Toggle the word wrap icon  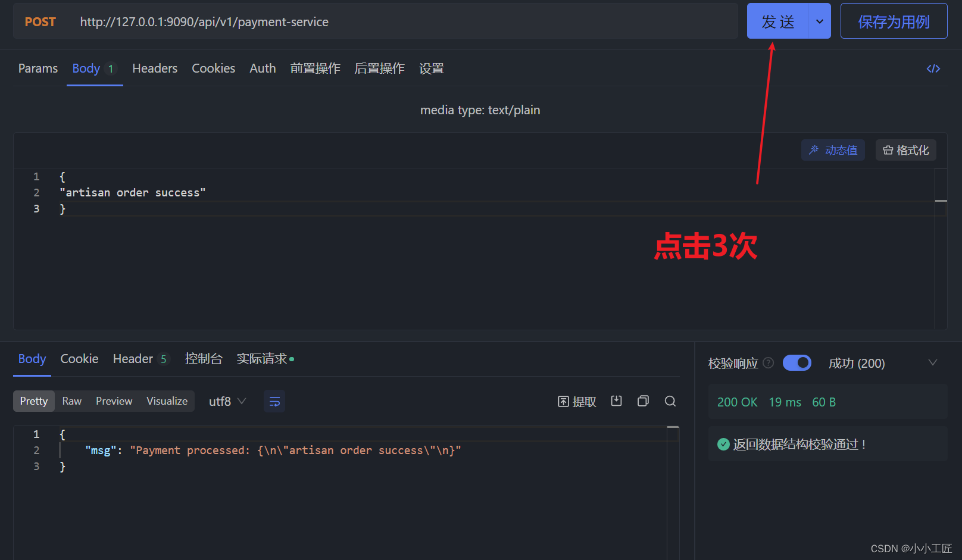click(274, 402)
